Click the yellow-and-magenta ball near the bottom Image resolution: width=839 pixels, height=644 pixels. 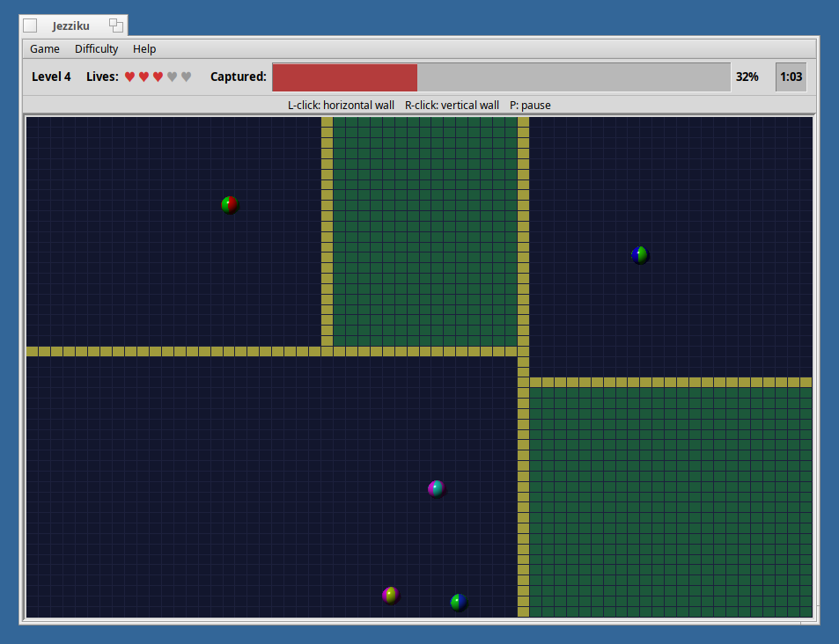[x=390, y=595]
